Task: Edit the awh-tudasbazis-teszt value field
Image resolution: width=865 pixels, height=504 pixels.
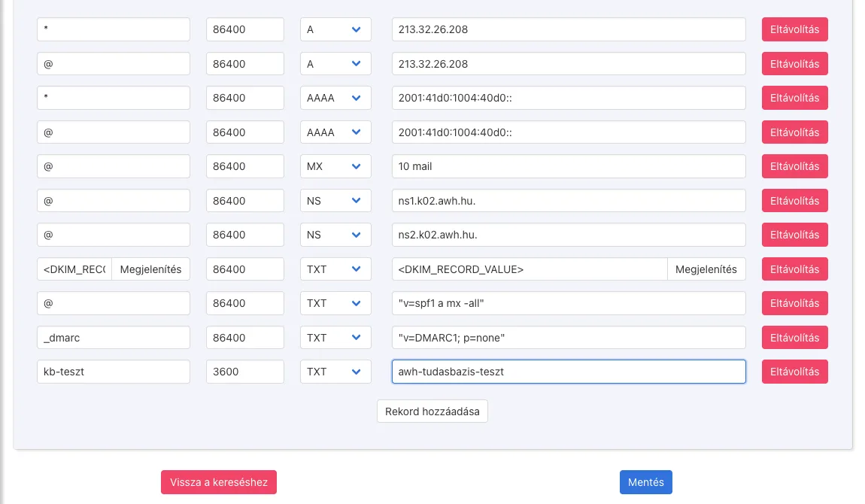Action: click(x=569, y=371)
